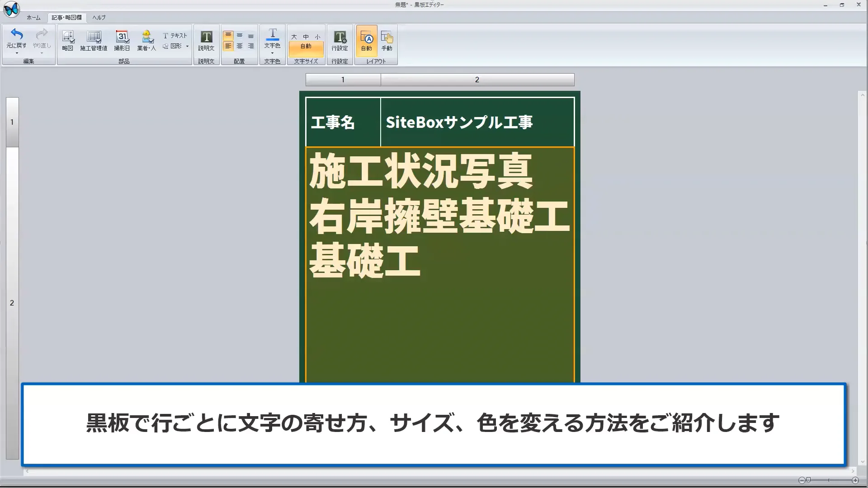The width and height of the screenshot is (868, 488).
Task: Click the zoom out minus button
Action: 802,480
